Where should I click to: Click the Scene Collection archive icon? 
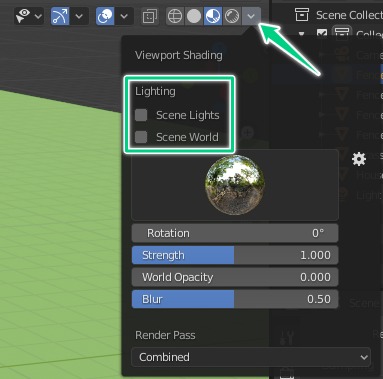pos(302,15)
